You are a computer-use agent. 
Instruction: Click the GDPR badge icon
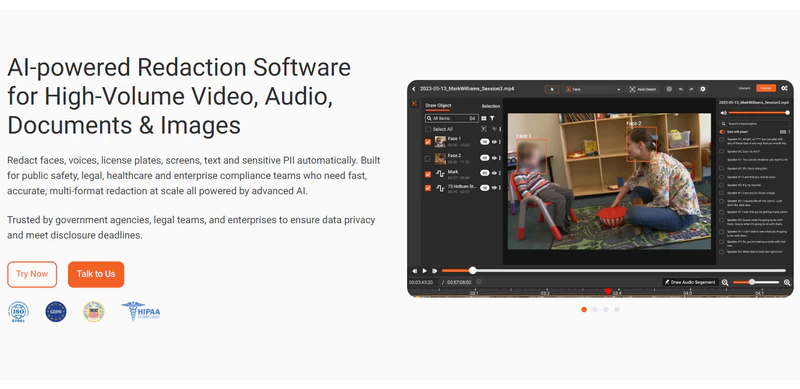(x=56, y=311)
